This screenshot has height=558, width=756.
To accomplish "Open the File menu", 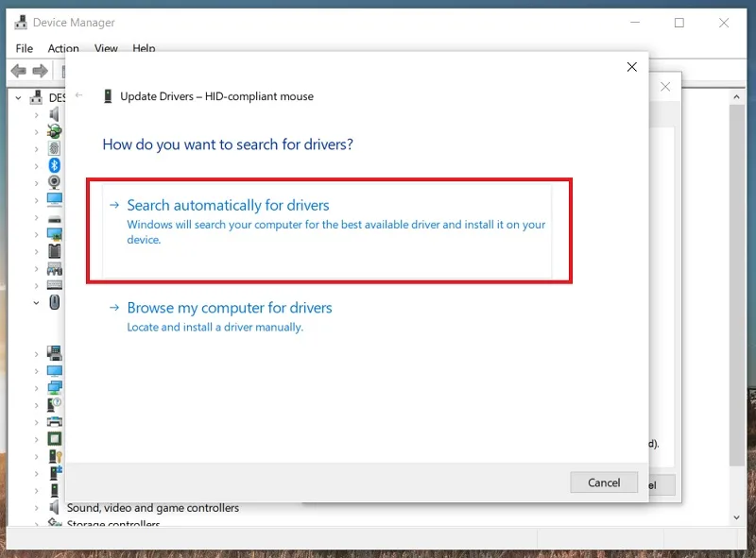I will click(x=25, y=48).
